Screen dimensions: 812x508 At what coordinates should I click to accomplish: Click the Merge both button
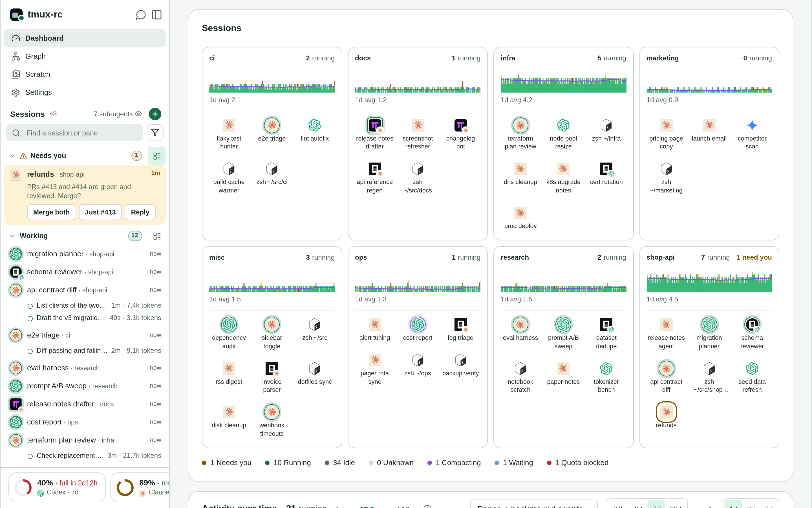(x=51, y=212)
